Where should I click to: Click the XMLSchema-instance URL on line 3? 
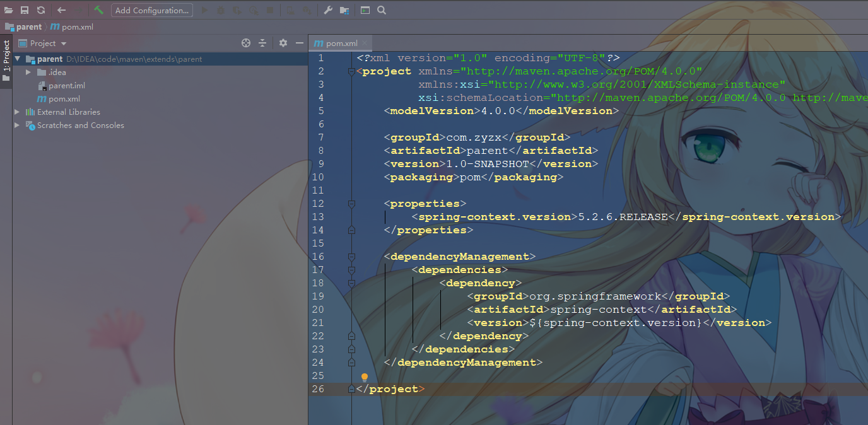(637, 84)
